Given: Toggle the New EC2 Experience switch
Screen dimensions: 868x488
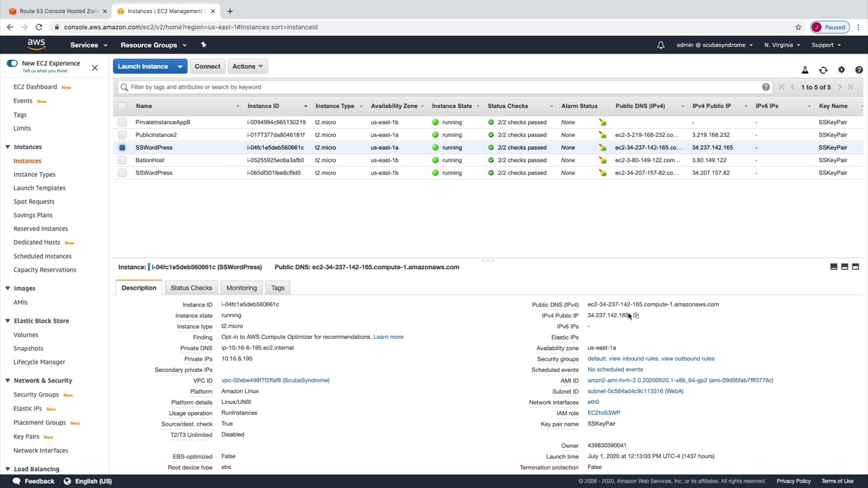Looking at the screenshot, I should pyautogui.click(x=12, y=64).
